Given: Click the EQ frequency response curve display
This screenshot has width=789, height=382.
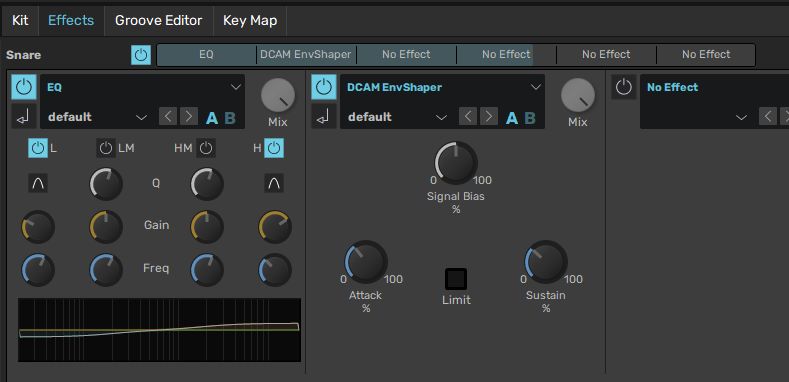Looking at the screenshot, I should [160, 330].
